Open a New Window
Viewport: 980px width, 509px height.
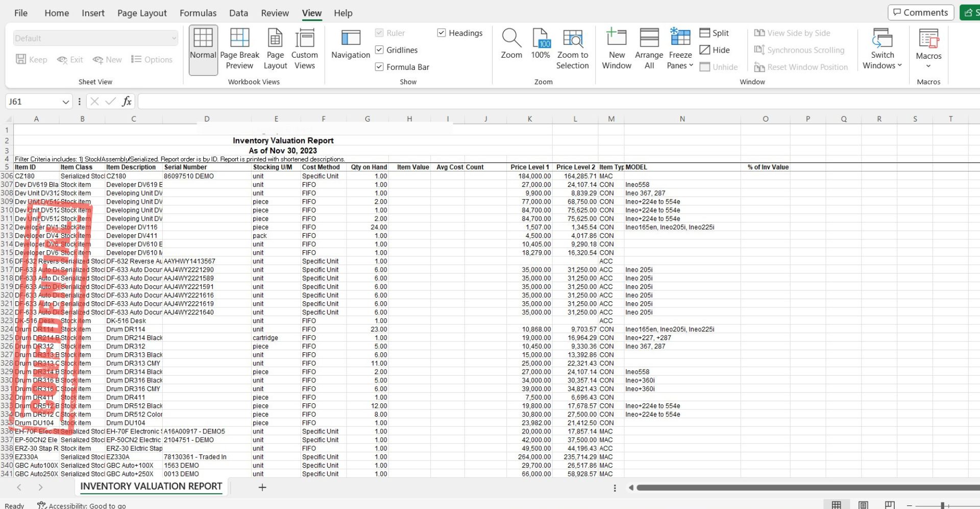(617, 49)
